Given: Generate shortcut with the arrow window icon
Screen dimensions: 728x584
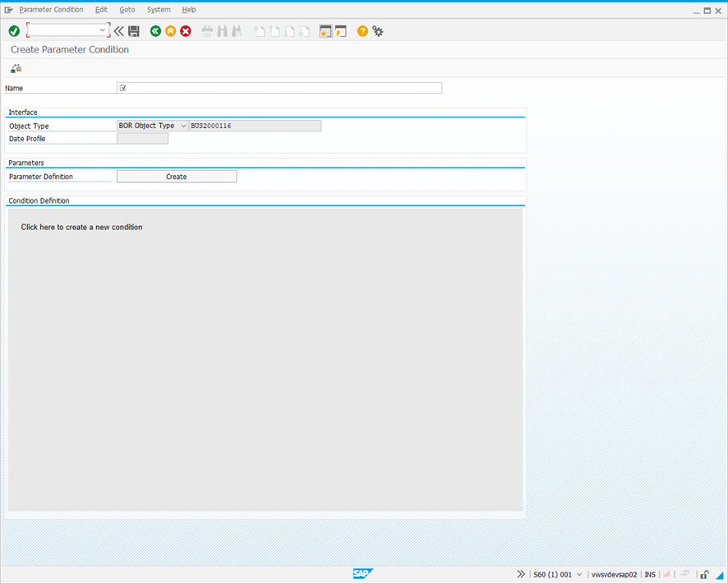Looking at the screenshot, I should [x=341, y=31].
